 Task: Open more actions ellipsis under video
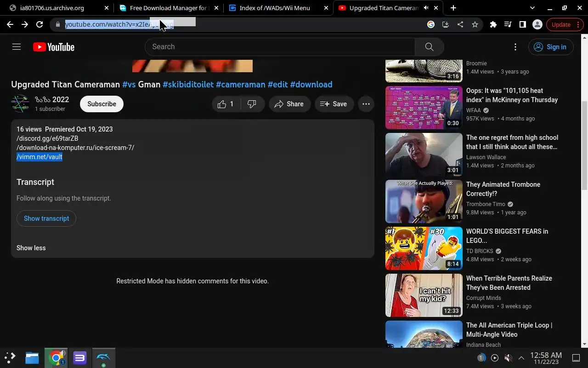coord(366,104)
